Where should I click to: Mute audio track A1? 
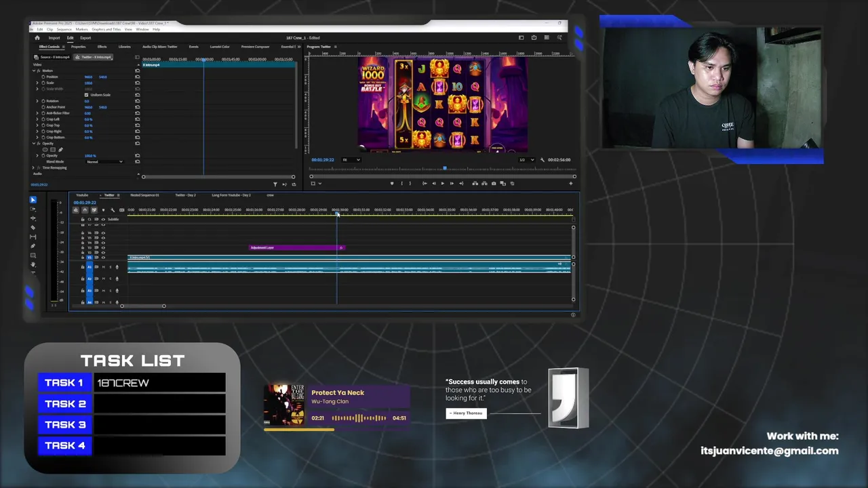103,267
